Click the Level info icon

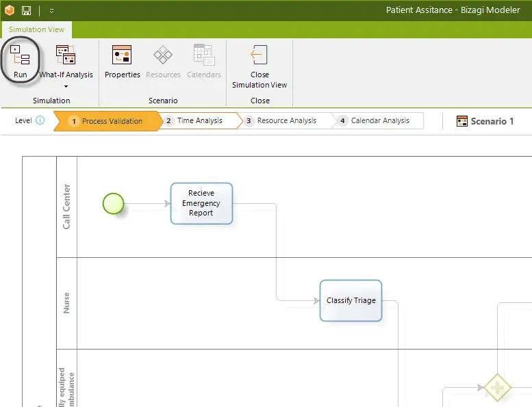click(x=40, y=120)
